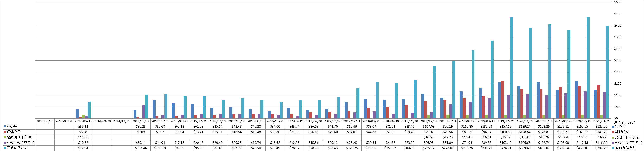Select the $248.07 total cell
The width and height of the screenshot is (644, 151).
coord(448,148)
